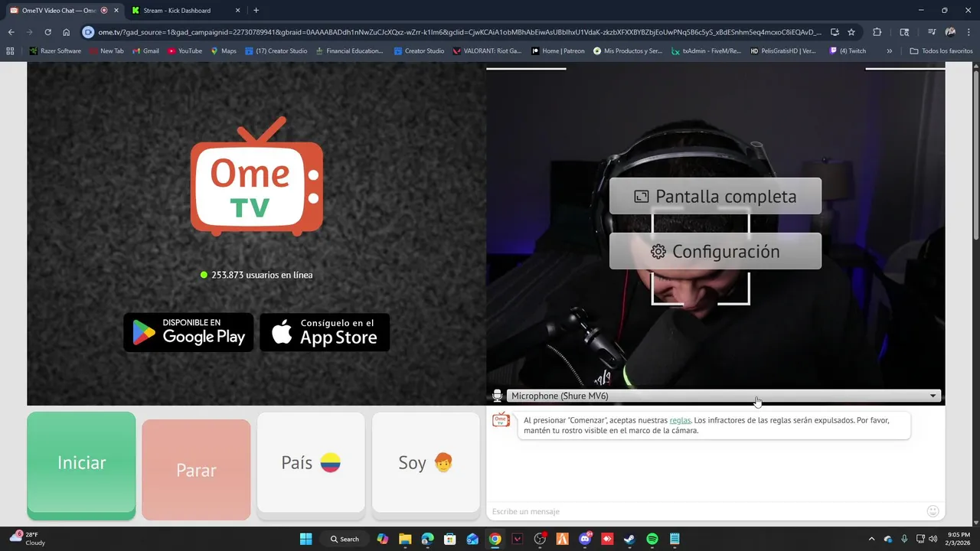Open the Extensions puzzle icon

pyautogui.click(x=877, y=32)
